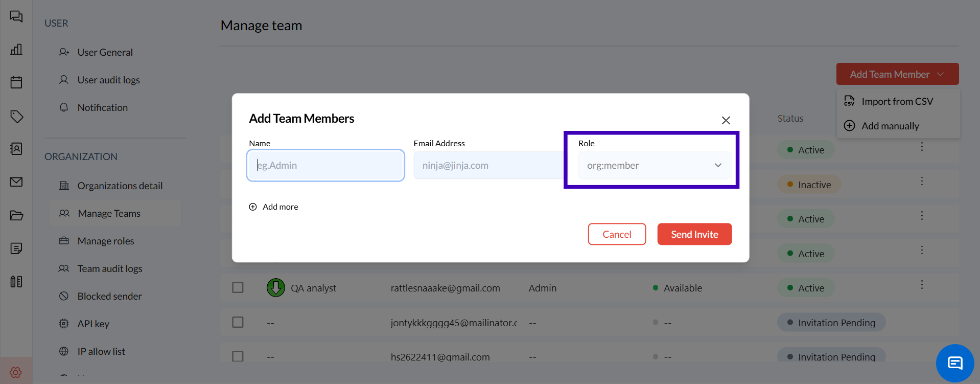Open three-dot menu for QA analyst row
The width and height of the screenshot is (980, 384).
point(922,285)
